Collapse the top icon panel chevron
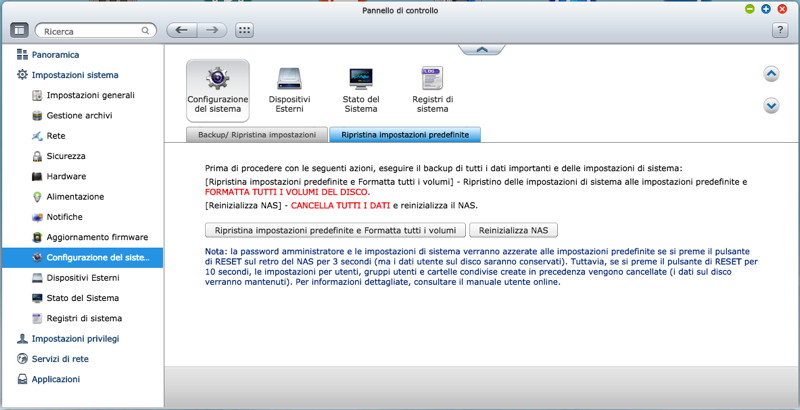Viewport: 800px width, 410px height. click(x=481, y=48)
